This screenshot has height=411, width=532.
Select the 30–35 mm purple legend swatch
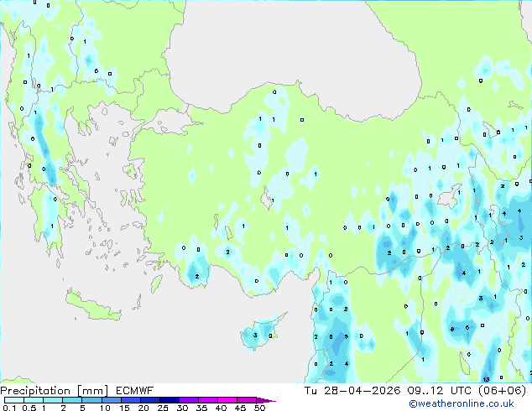(189, 400)
